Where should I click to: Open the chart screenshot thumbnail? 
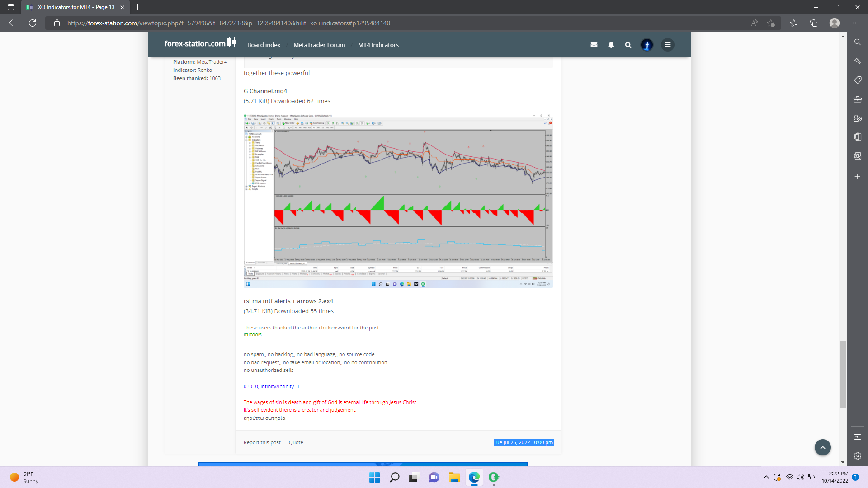[398, 201]
